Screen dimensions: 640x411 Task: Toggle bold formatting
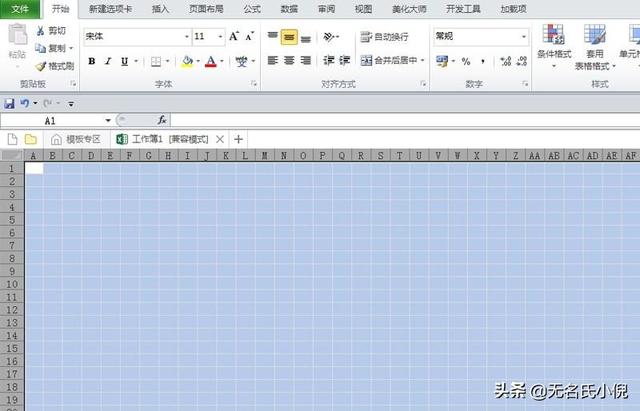92,61
